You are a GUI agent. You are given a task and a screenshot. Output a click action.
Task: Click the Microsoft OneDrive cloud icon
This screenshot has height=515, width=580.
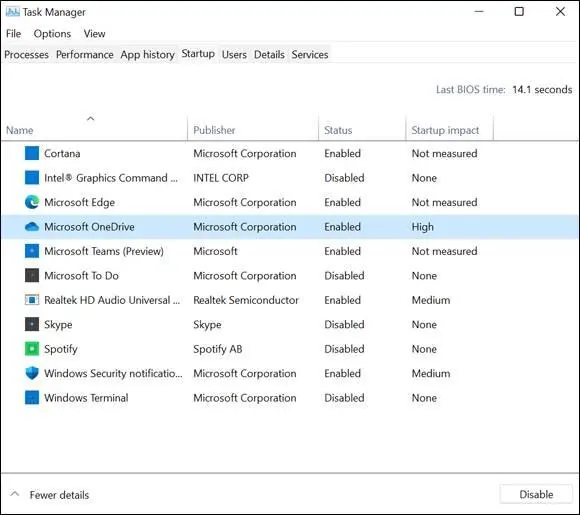32,226
